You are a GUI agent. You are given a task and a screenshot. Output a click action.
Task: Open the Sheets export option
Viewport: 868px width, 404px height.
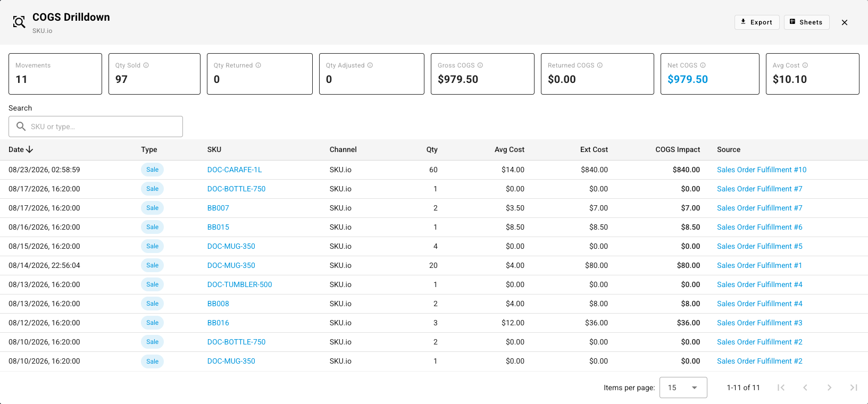(806, 22)
